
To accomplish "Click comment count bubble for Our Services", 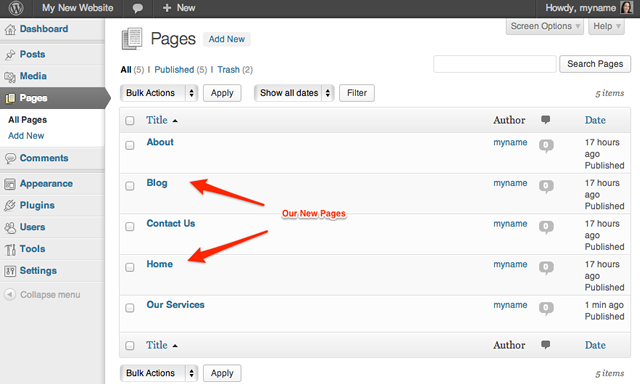I will [x=546, y=308].
